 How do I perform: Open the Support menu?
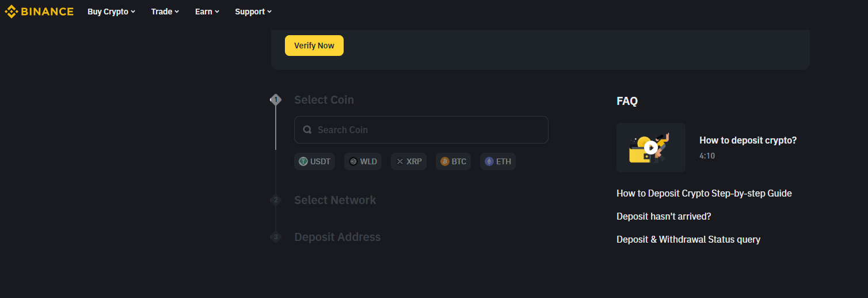[253, 12]
